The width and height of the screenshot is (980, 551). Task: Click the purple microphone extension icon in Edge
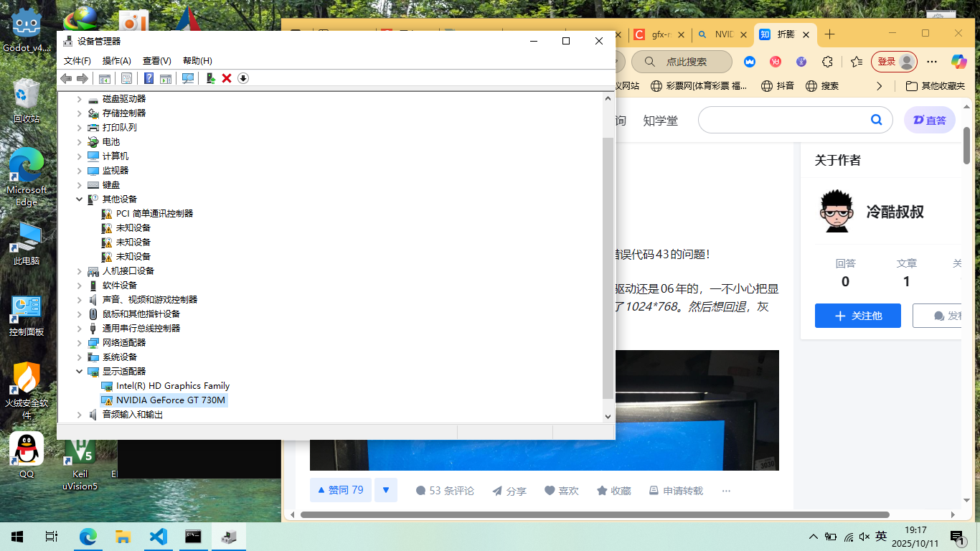[801, 62]
